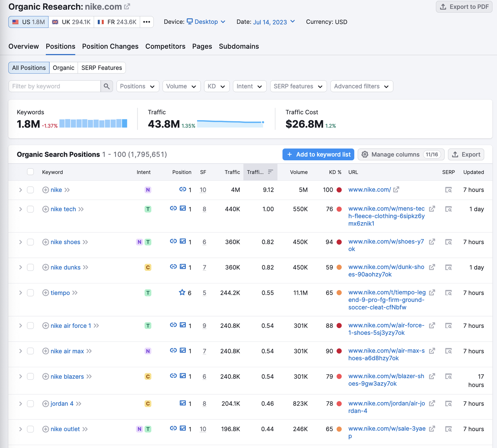
Task: Check the box for keyword nike outlet
Action: 30,429
